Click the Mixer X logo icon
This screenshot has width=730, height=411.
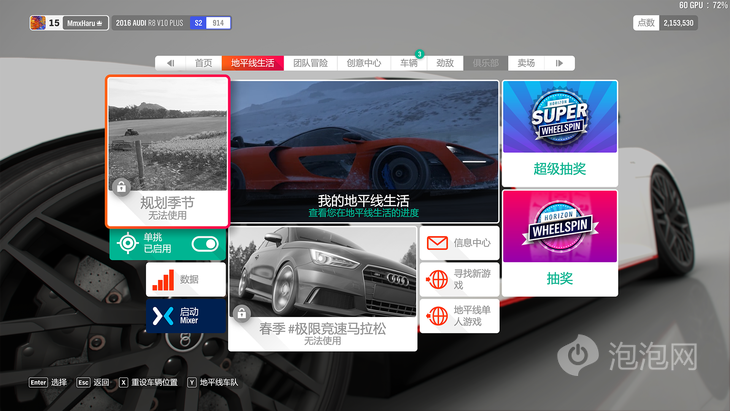pos(163,317)
